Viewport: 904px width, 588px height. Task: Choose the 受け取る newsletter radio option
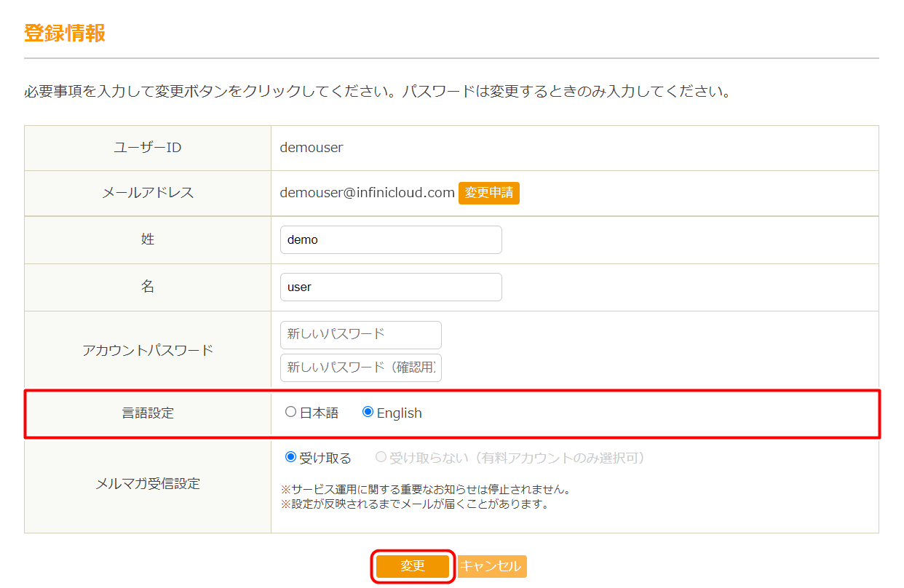(x=291, y=457)
